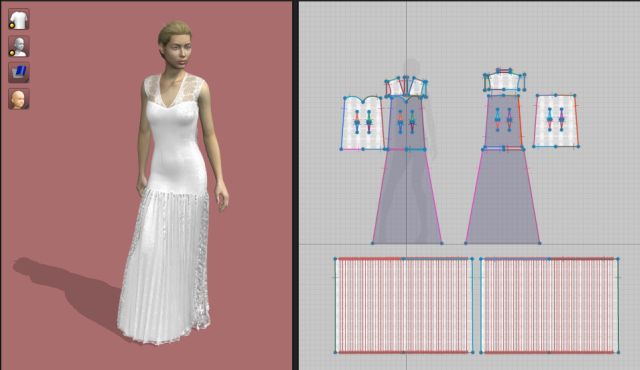Click the top-left corner point of bottom-left rectangle
640x370 pixels.
point(335,259)
